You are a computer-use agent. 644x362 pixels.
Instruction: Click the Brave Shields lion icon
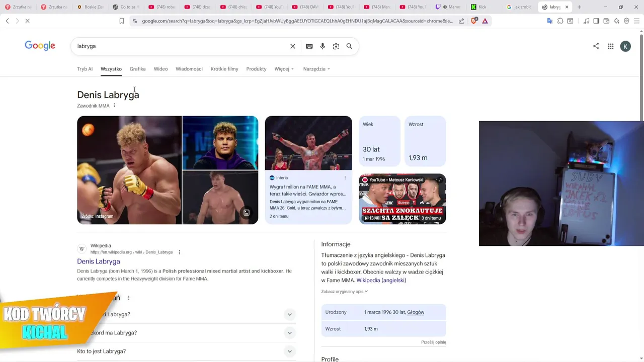(x=473, y=21)
